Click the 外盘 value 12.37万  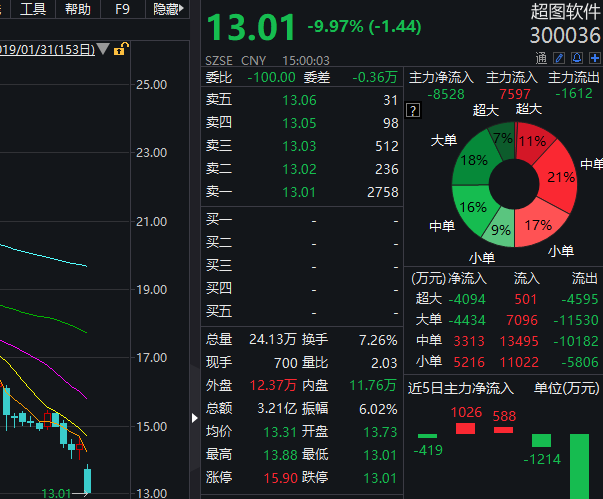point(273,385)
